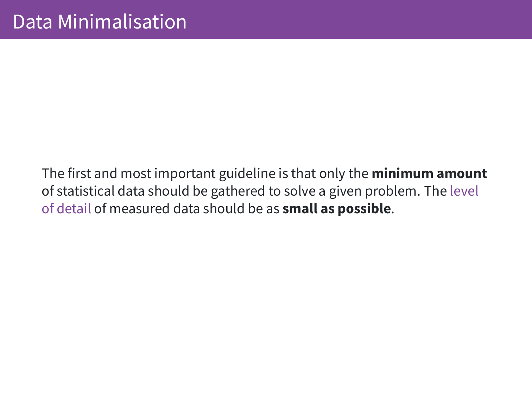Viewport: 532px width, 399px height.
Task: Click the bold word "small"
Action: [x=300, y=209]
